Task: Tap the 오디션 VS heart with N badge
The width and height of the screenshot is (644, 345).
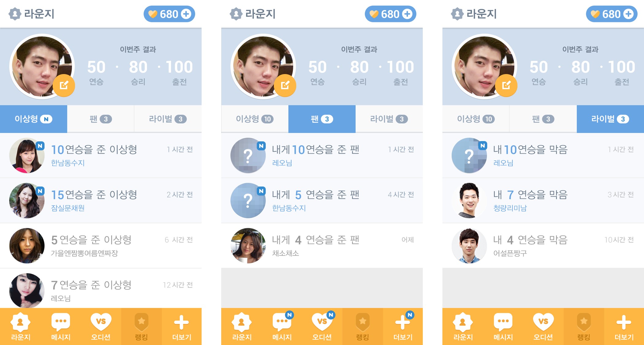Action: [x=322, y=326]
